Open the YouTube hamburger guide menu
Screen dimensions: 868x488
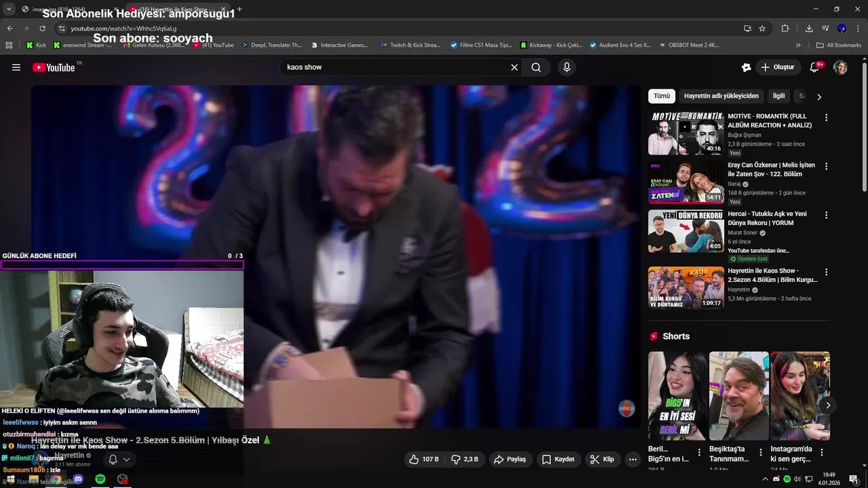click(x=16, y=67)
